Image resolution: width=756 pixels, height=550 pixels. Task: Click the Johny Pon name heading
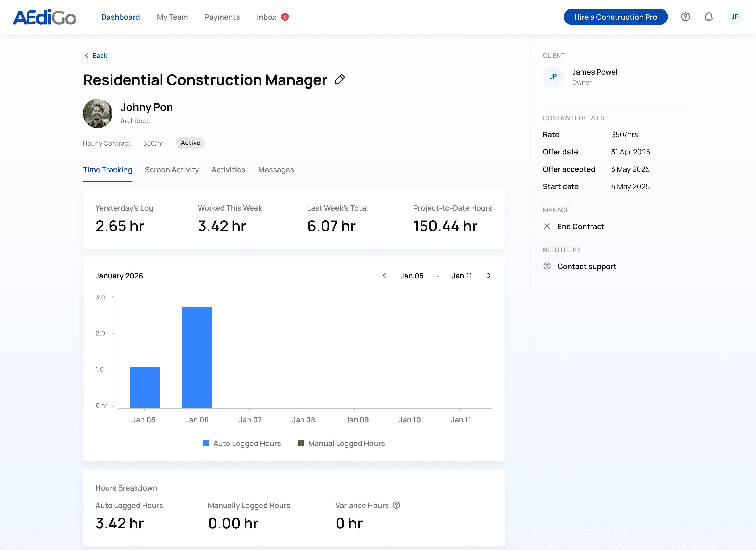point(147,107)
